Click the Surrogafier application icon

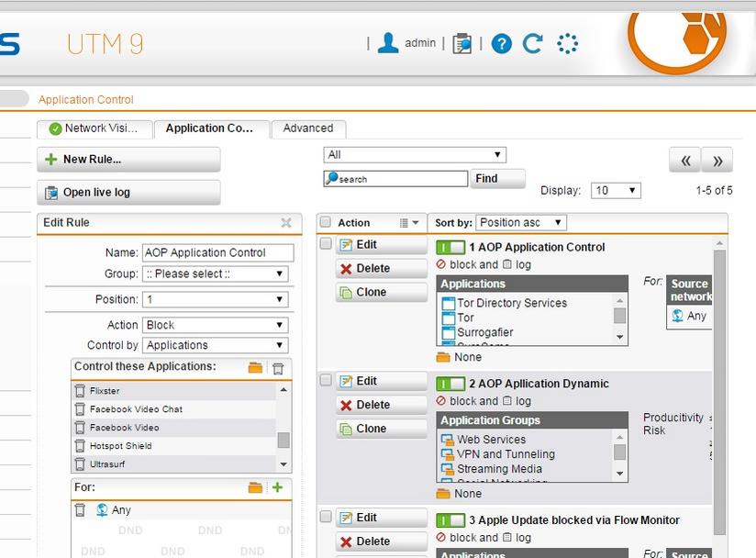pos(449,333)
